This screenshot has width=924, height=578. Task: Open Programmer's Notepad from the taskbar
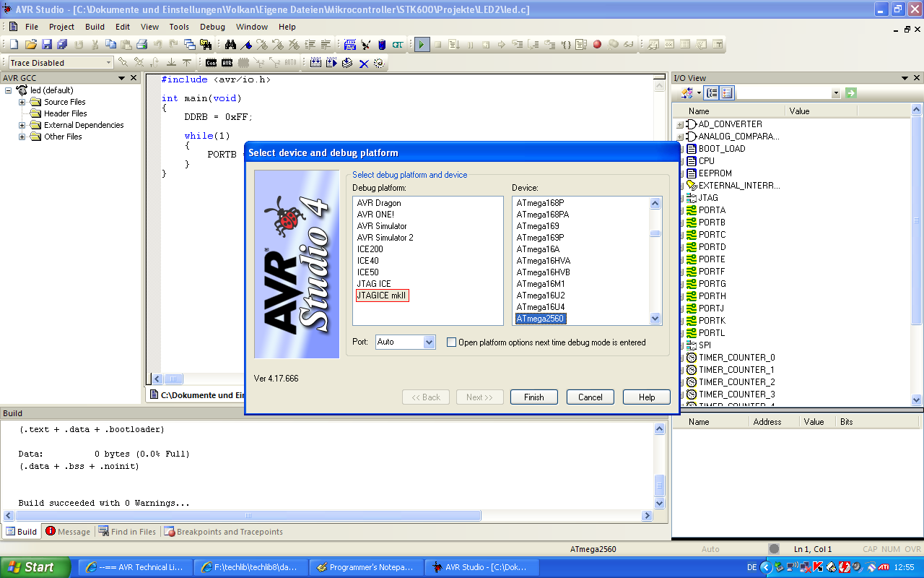[367, 567]
